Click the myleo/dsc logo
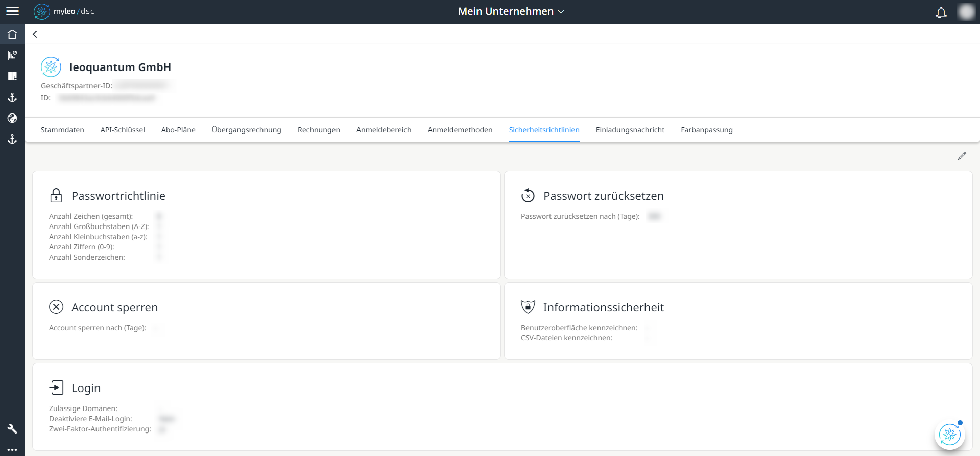The height and width of the screenshot is (456, 980). tap(64, 11)
